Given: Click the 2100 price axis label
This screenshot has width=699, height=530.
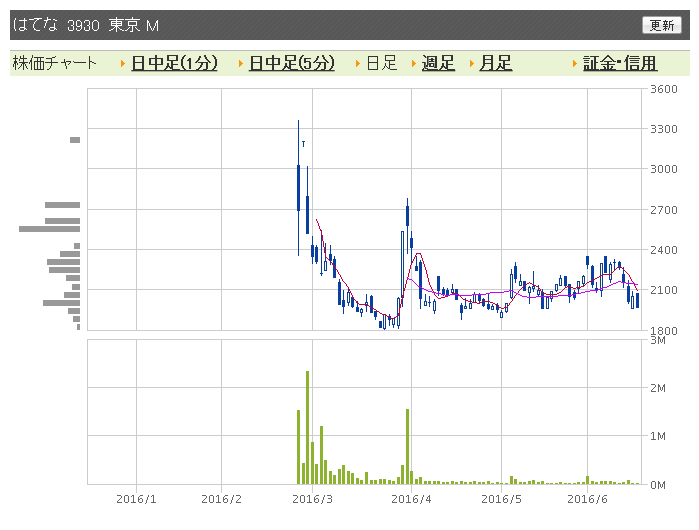Looking at the screenshot, I should point(664,290).
